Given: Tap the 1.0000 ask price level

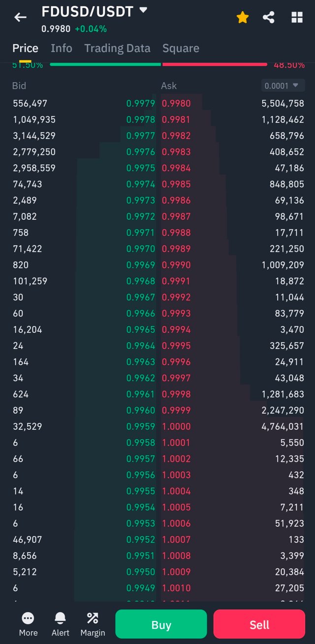Looking at the screenshot, I should click(176, 427).
